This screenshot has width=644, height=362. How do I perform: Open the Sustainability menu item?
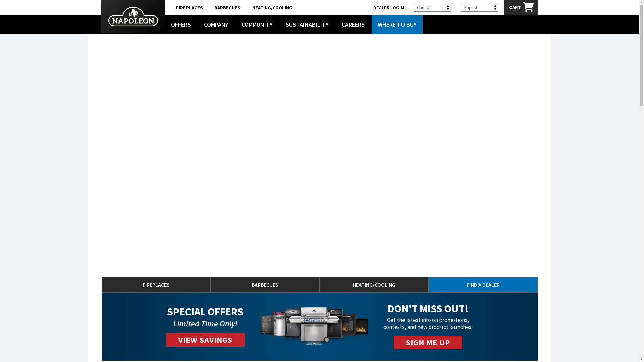click(x=307, y=25)
